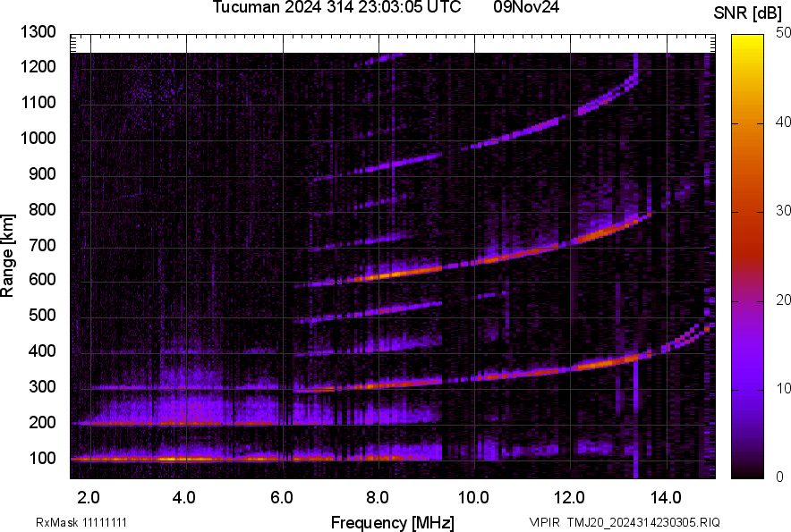Click the 14.0 frequency tick label
The image size is (791, 532).
(666, 495)
